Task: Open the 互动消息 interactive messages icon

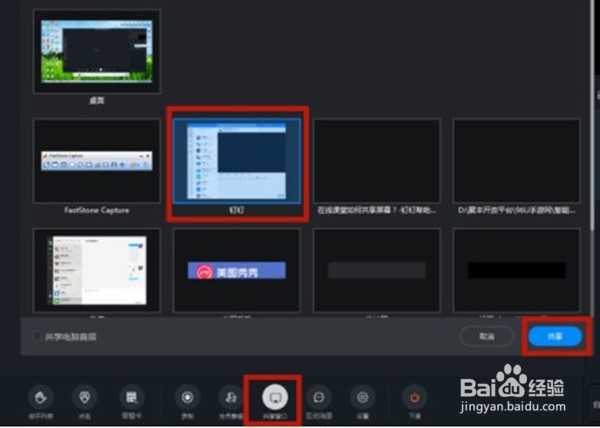Action: tap(319, 397)
